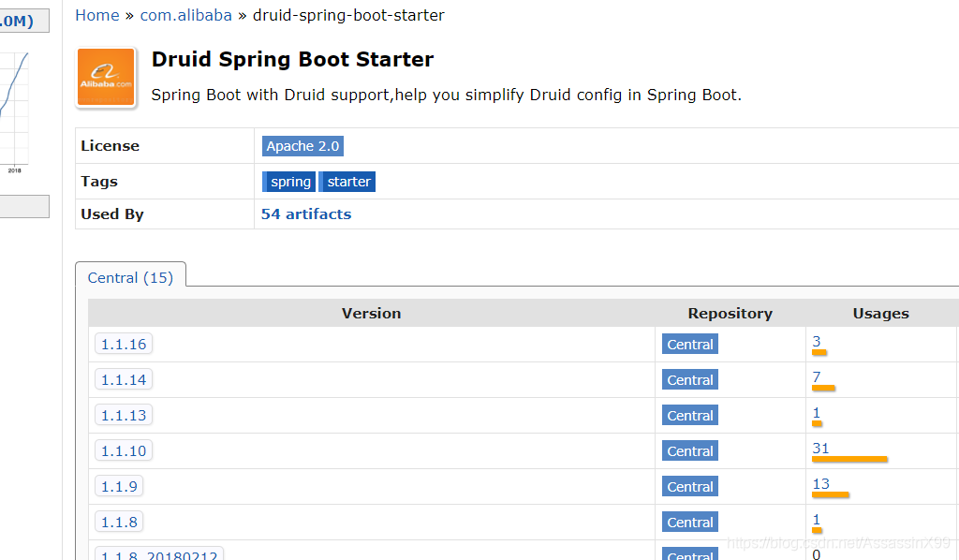Open version 1.1.10
Image resolution: width=959 pixels, height=560 pixels.
[124, 450]
